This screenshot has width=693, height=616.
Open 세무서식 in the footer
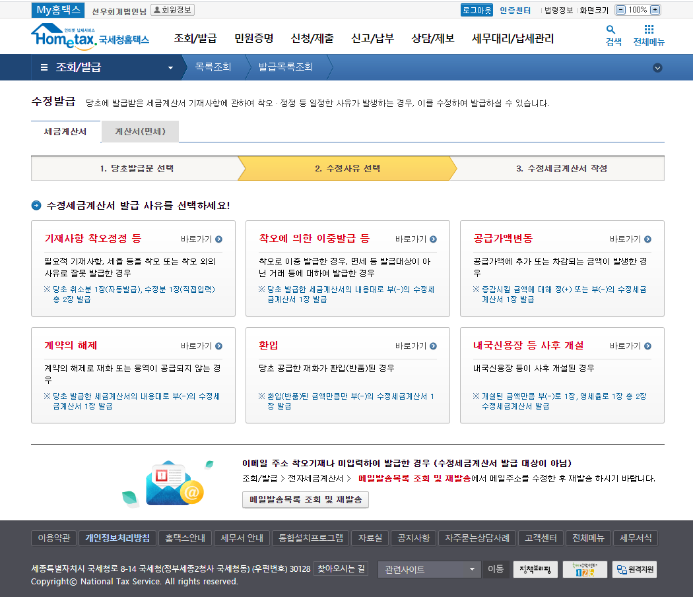(636, 538)
